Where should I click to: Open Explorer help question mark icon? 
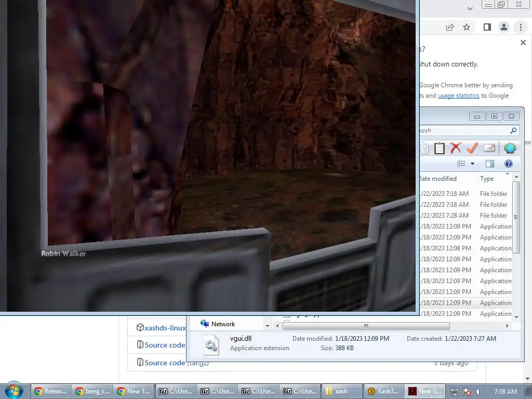[x=508, y=164]
